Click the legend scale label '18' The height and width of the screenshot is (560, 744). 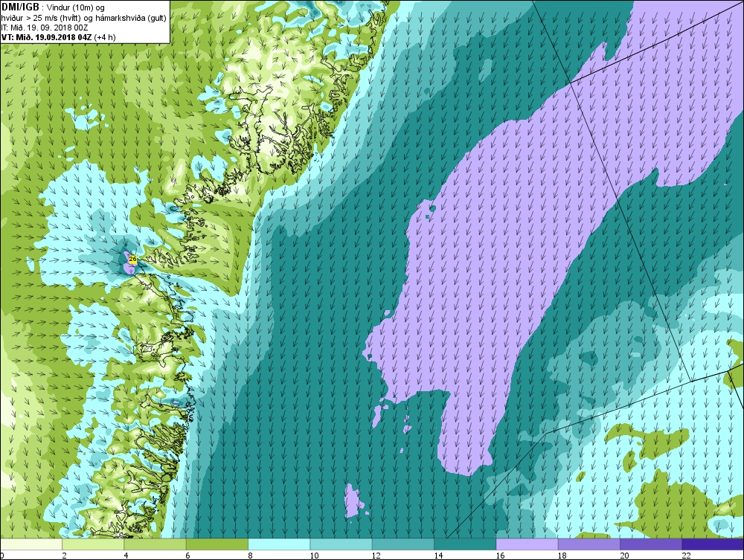pos(562,556)
